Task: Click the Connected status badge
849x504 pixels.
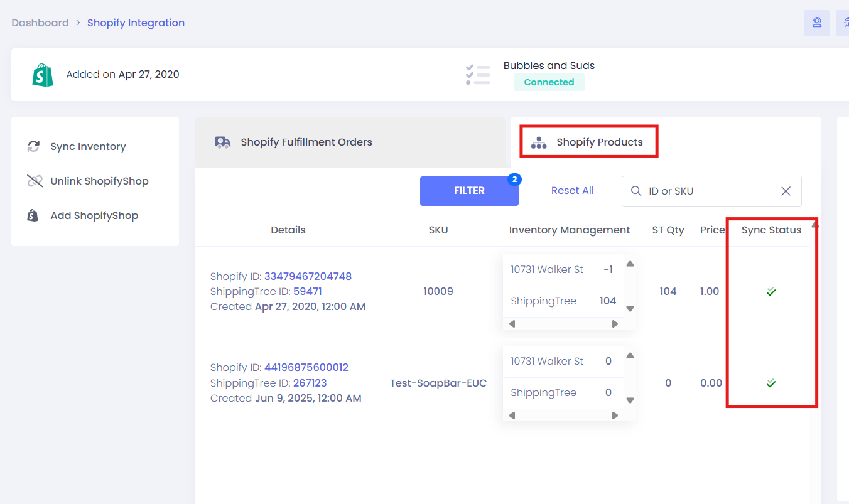Action: pyautogui.click(x=549, y=82)
